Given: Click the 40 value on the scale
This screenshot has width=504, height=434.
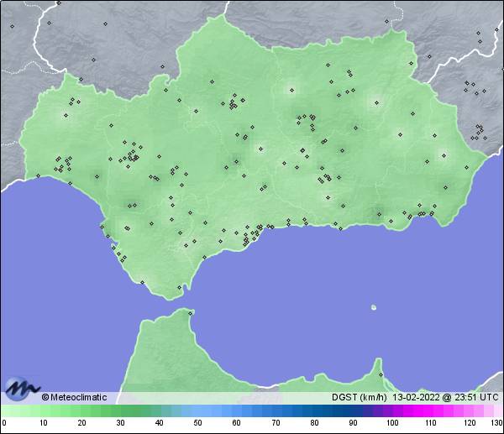Looking at the screenshot, I should 159,423.
